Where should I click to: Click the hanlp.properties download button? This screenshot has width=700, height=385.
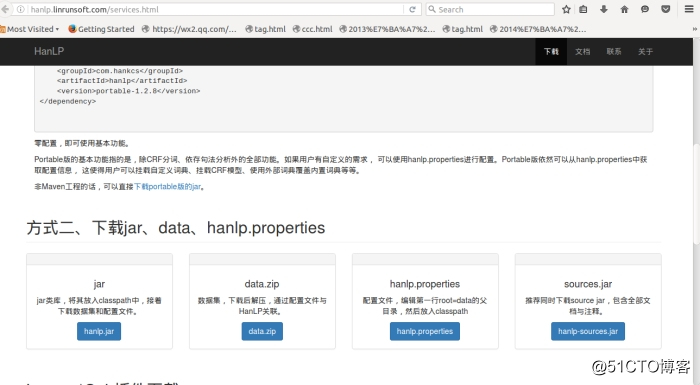pos(425,331)
